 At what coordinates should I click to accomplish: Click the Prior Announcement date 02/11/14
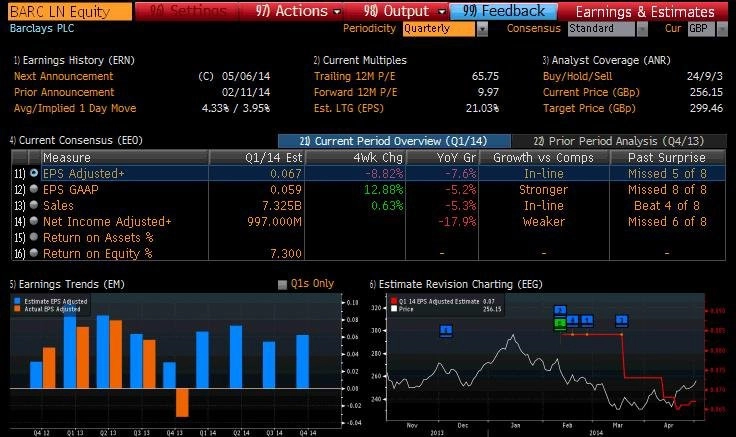pyautogui.click(x=246, y=92)
